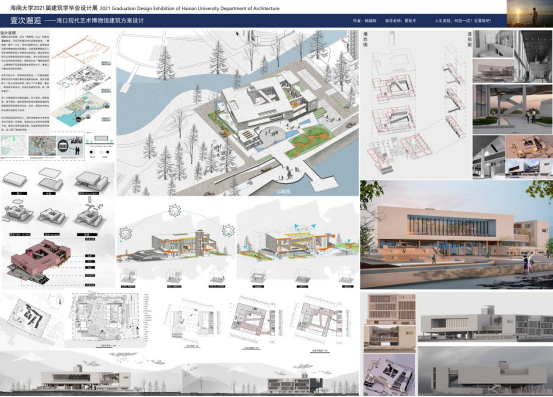Open the large exterior perspective rendering of the museum
This screenshot has height=397, width=553.
click(456, 234)
